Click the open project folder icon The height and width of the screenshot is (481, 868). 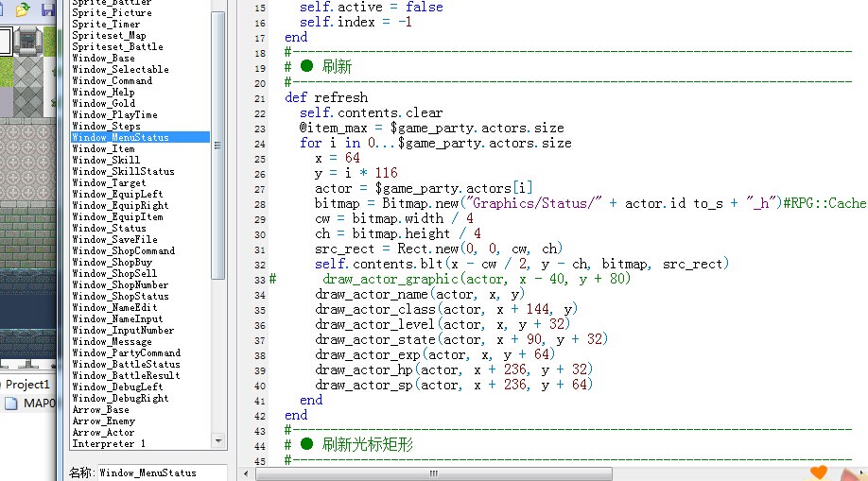22,9
